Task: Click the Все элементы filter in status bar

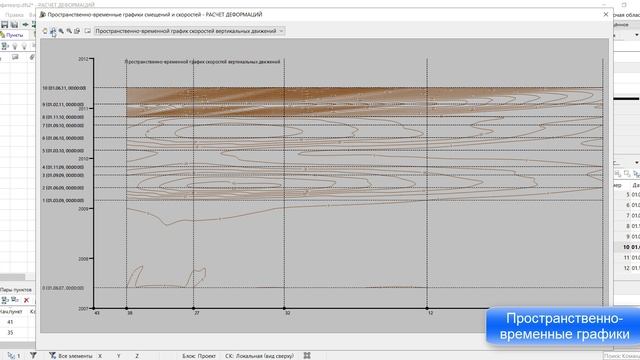Action: click(71, 356)
